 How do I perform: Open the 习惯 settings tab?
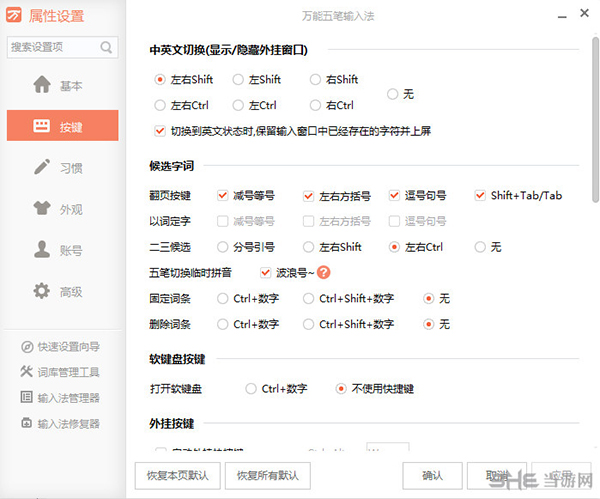62,167
